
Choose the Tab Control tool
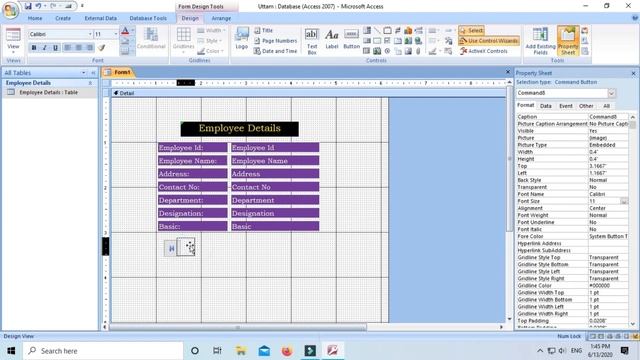coord(398,40)
